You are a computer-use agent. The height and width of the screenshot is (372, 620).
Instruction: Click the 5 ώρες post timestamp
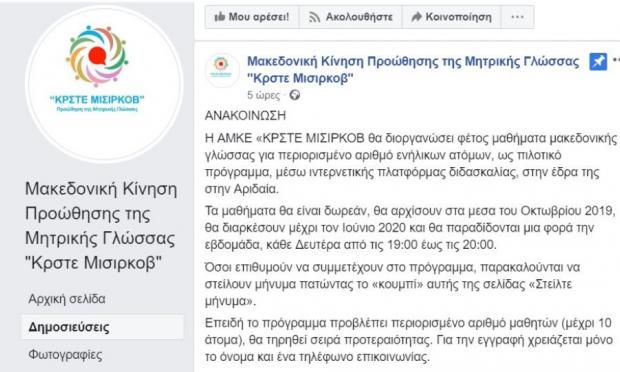263,95
